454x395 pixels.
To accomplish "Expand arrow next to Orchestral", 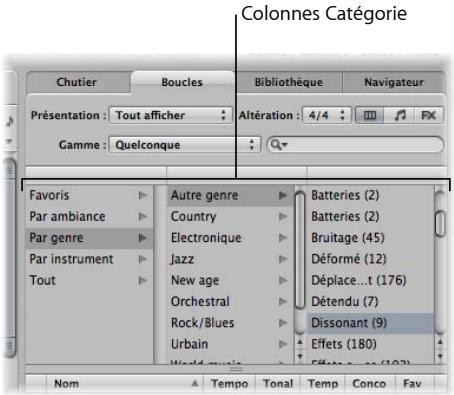I will click(283, 302).
